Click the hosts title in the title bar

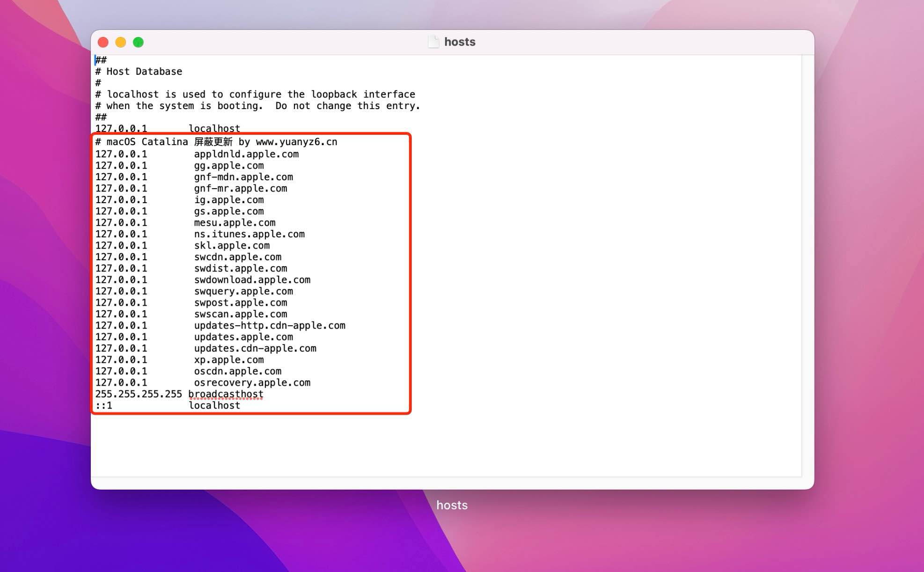point(460,42)
